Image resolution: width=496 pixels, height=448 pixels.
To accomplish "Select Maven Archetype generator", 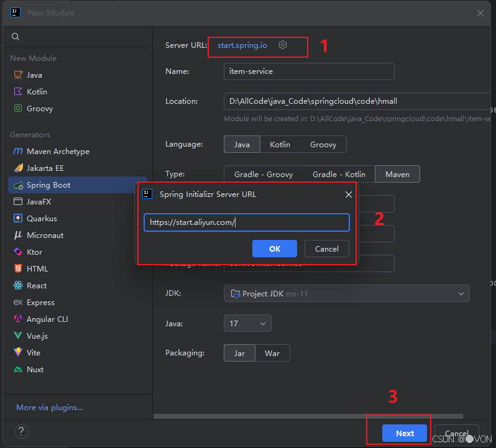I will point(78,152).
